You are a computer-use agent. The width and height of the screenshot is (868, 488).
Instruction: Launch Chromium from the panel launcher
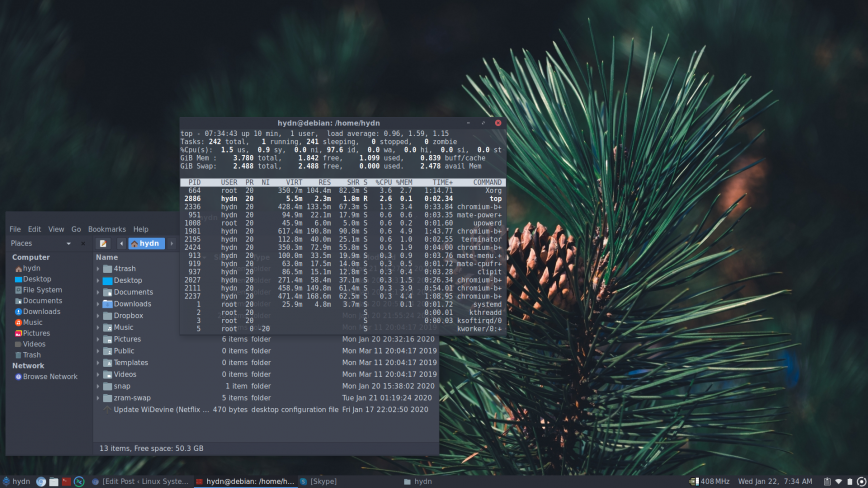(41, 481)
